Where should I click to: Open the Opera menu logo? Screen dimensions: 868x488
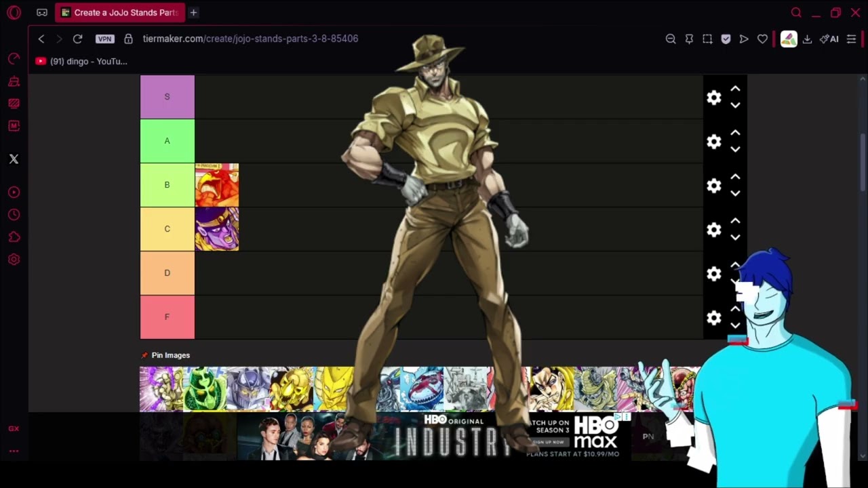[x=14, y=12]
